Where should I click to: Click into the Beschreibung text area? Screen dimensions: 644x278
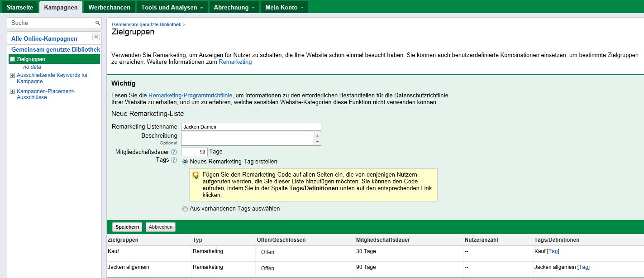coord(248,139)
